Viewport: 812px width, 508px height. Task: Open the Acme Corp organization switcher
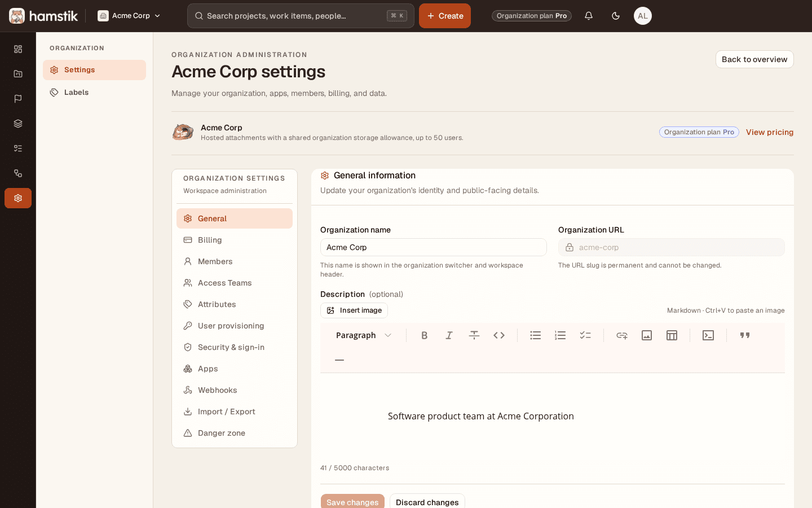129,16
